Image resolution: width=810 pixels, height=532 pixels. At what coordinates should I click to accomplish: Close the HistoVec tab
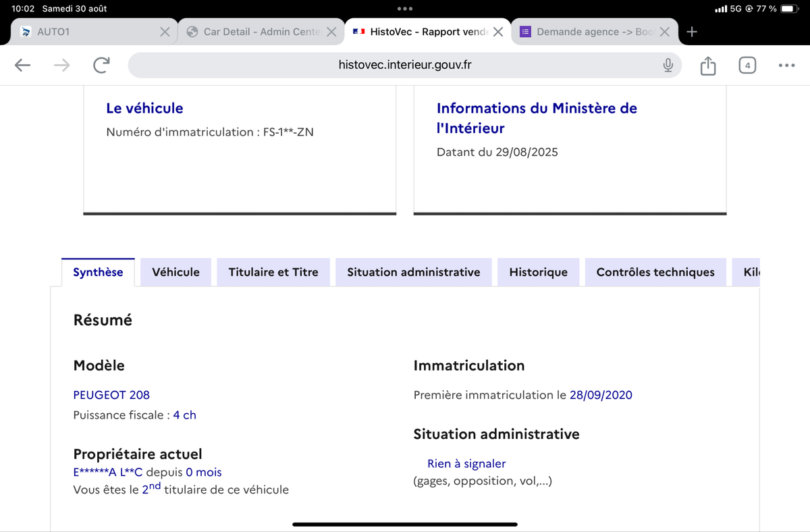click(497, 32)
